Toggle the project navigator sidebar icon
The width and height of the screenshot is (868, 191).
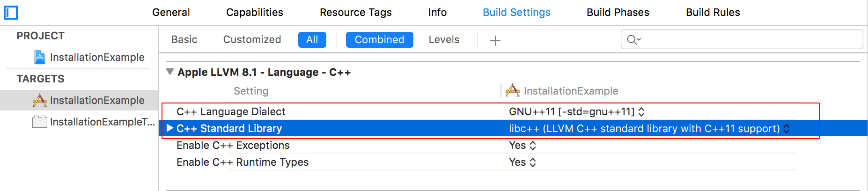tap(10, 12)
